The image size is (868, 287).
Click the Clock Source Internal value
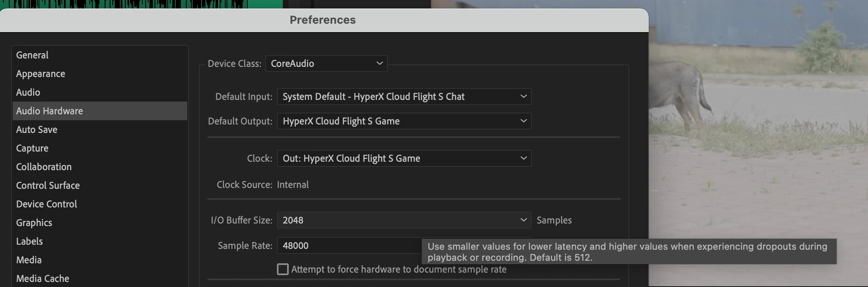[293, 185]
